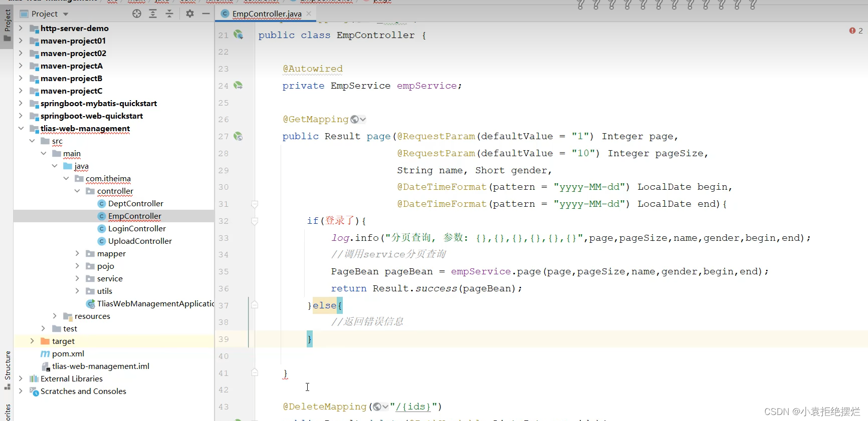Expand the utils package
Screen dimensions: 868x421
pyautogui.click(x=77, y=291)
